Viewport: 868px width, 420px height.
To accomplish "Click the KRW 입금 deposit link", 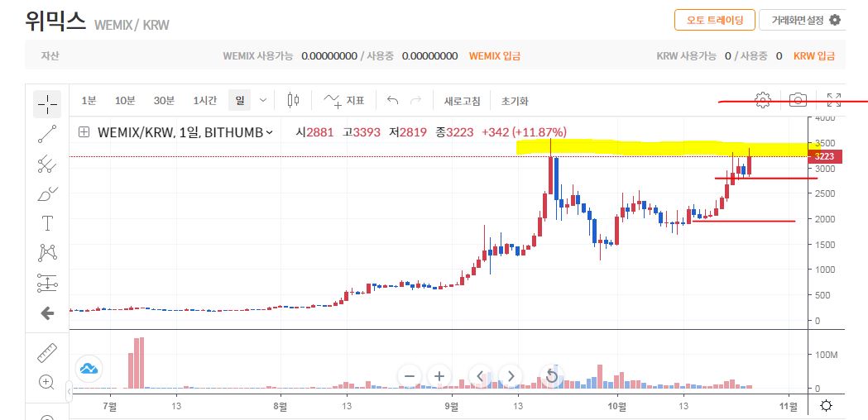I will (814, 56).
